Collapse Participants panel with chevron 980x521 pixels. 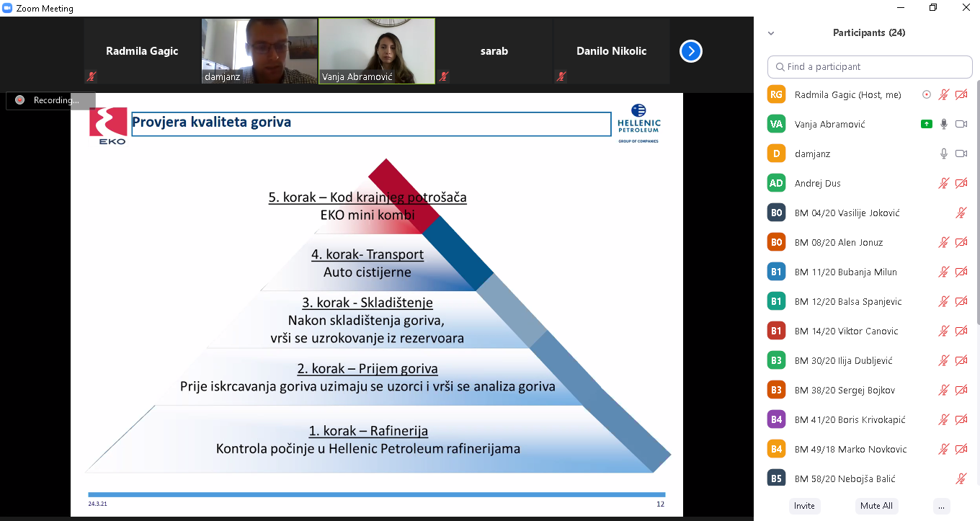tap(771, 33)
